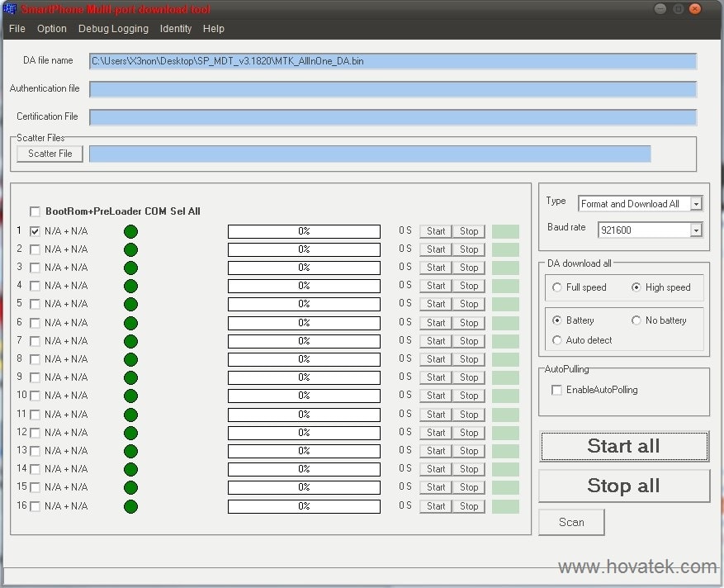Tick the BootRom+PreLoader COM Sel All checkbox

[x=35, y=211]
